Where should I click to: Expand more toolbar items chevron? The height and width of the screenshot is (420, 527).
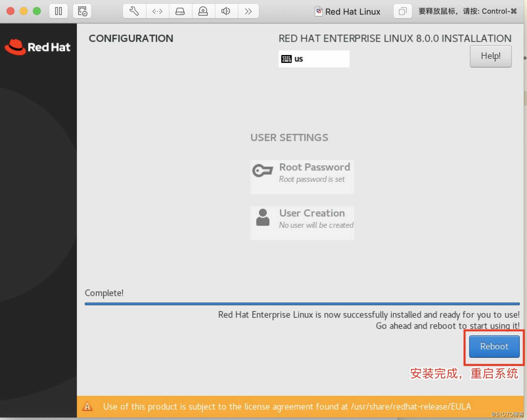click(248, 11)
